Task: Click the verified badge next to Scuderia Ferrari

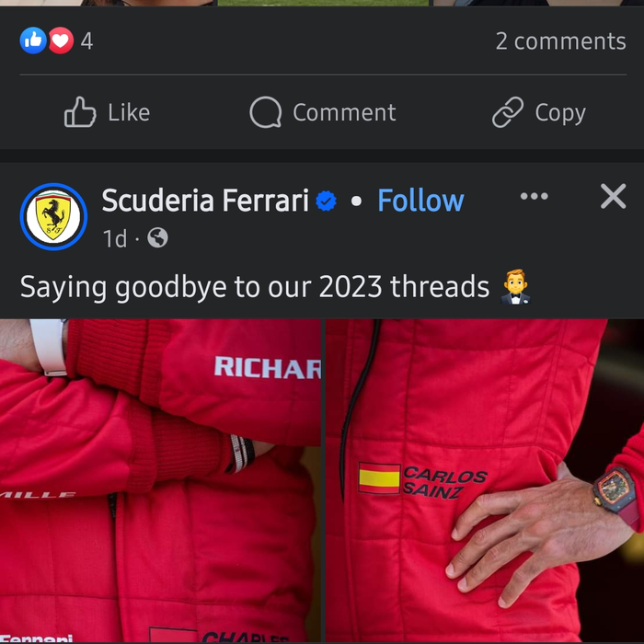Action: pos(326,201)
